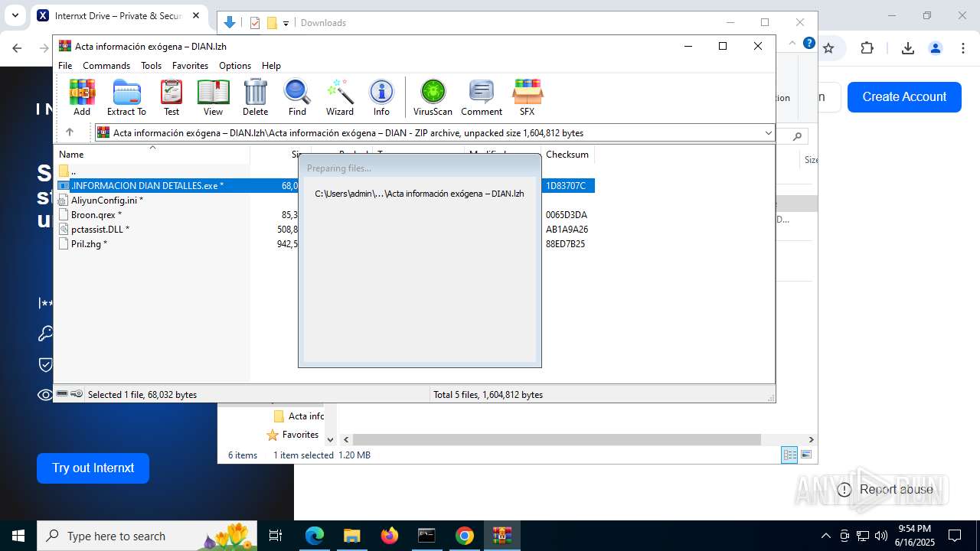Open the Find magnifier icon
980x551 pixels.
tap(297, 97)
